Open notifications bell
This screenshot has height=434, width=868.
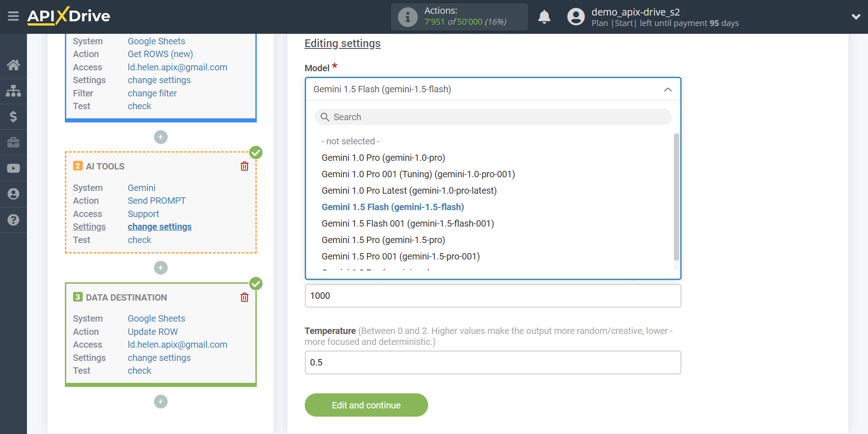tap(544, 17)
